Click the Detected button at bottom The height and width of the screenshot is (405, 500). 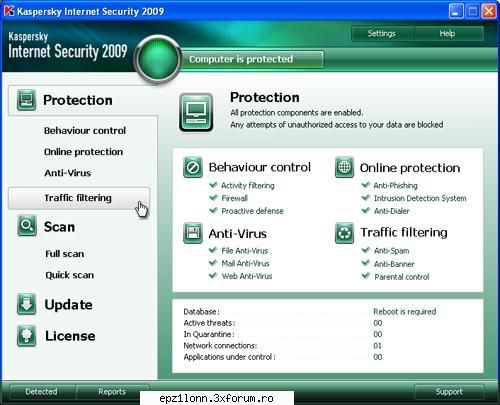coord(41,391)
